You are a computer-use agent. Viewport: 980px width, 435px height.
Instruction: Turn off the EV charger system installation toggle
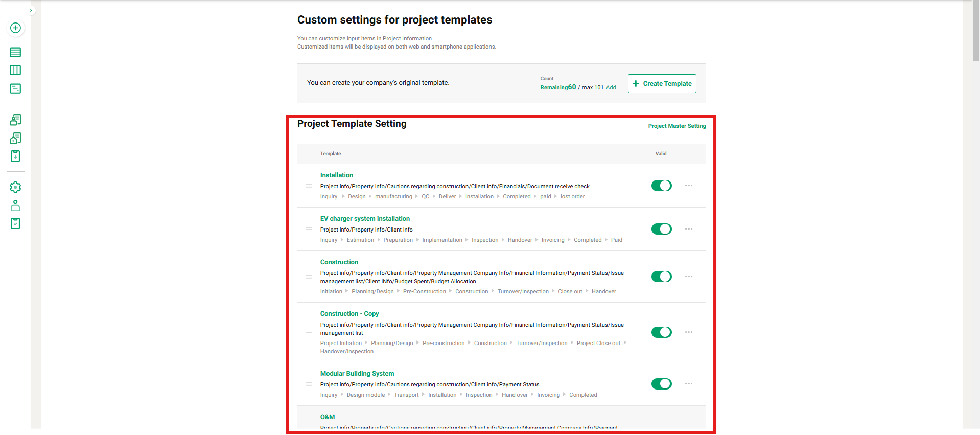[x=661, y=229]
